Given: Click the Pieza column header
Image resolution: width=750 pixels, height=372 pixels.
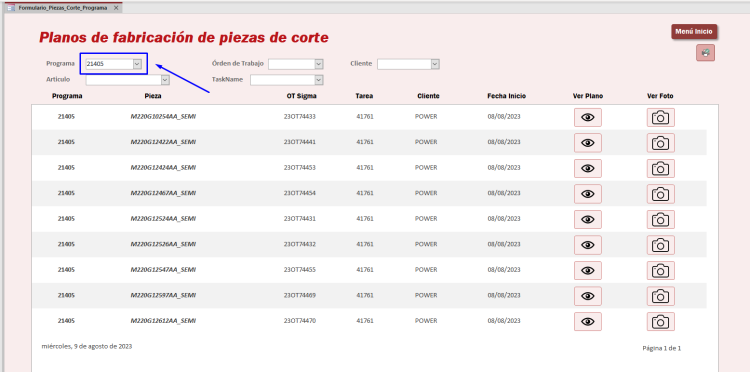Looking at the screenshot, I should tap(153, 96).
